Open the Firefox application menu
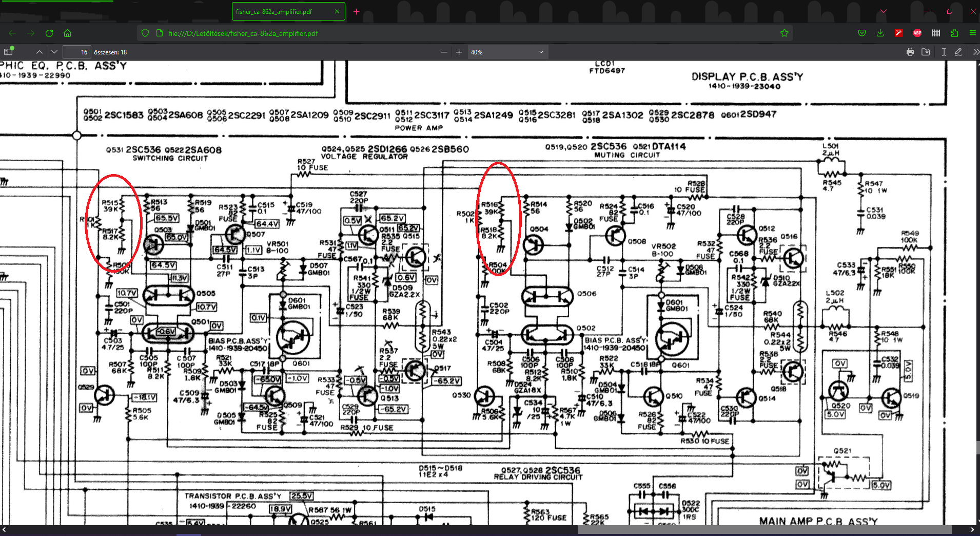 tap(973, 33)
